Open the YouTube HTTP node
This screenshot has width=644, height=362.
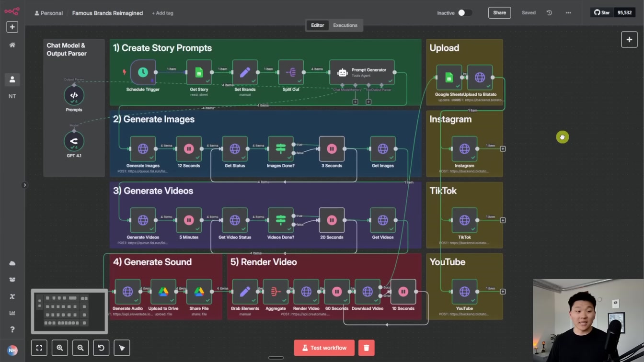click(x=464, y=292)
